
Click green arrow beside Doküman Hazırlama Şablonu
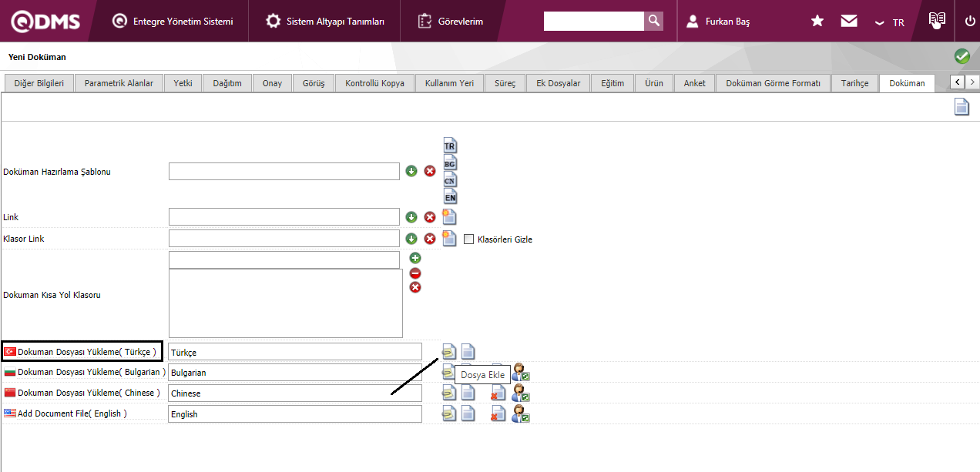pyautogui.click(x=411, y=171)
